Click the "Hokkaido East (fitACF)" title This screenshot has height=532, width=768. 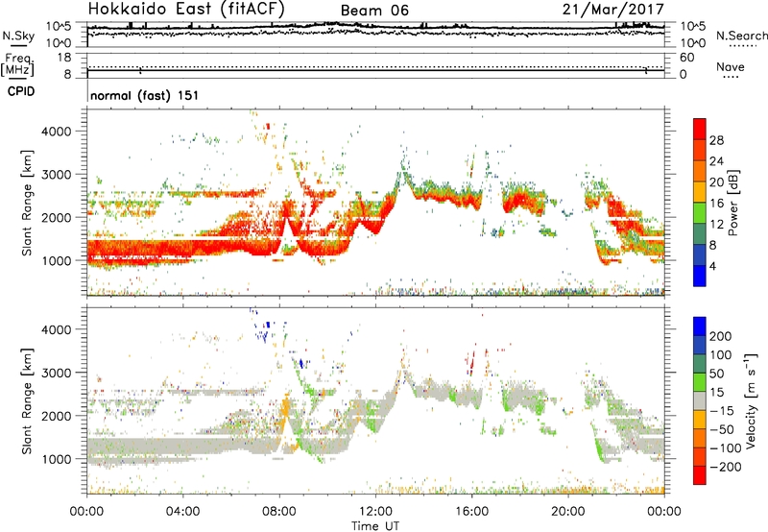(186, 9)
